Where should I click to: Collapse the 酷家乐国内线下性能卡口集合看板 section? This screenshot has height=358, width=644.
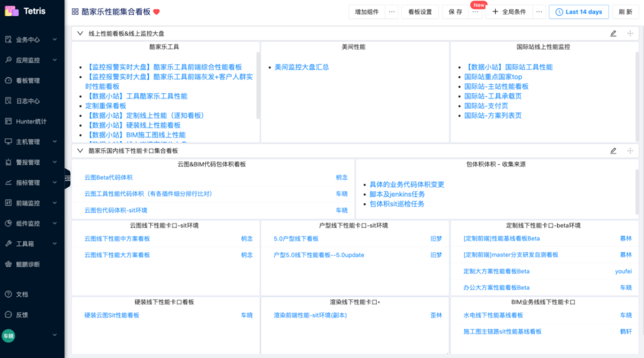(80, 151)
